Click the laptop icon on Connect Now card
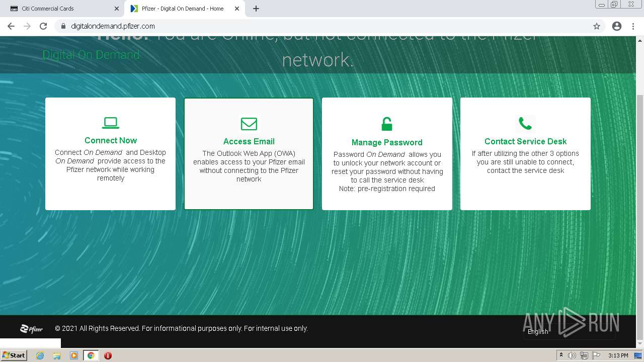Screen dimensions: 644x362 111,122
